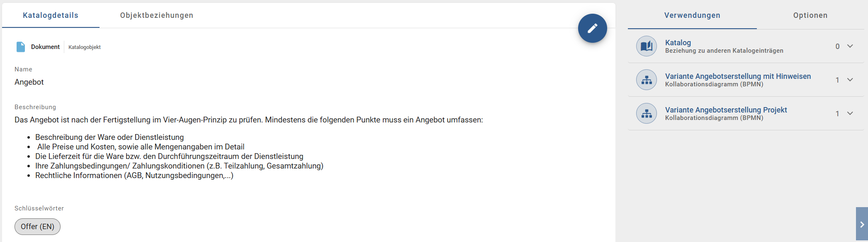Screen dimensions: 868x242
Task: Click the Offer (EN) keyword chip
Action: pos(37,227)
